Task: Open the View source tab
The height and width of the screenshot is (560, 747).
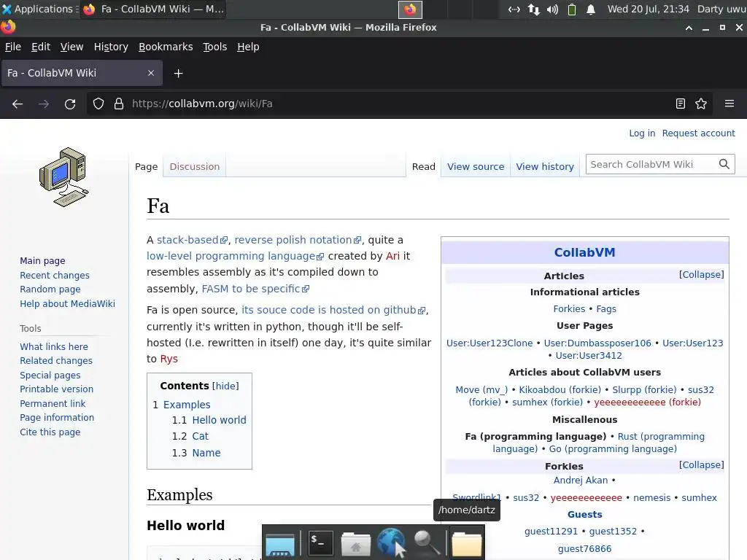Action: click(x=476, y=167)
